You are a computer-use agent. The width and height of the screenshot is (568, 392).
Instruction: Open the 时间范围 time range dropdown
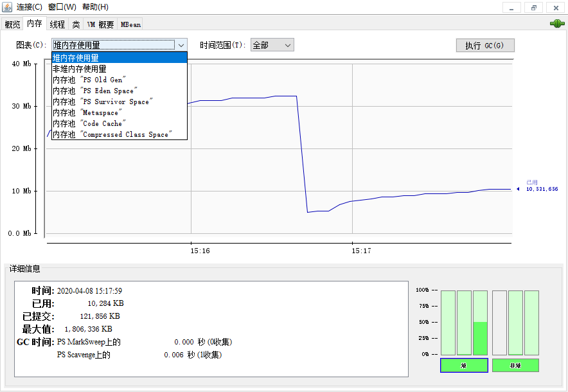click(x=272, y=45)
